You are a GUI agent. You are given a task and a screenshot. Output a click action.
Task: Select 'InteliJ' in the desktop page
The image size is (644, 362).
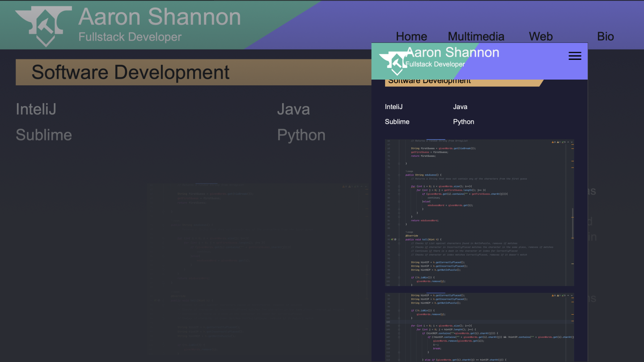coord(36,109)
